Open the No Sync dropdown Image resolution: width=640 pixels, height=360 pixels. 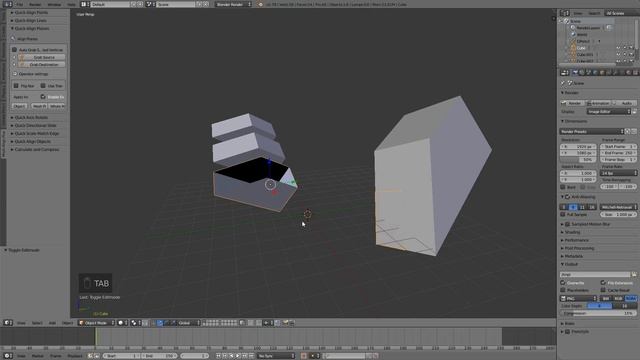click(276, 356)
